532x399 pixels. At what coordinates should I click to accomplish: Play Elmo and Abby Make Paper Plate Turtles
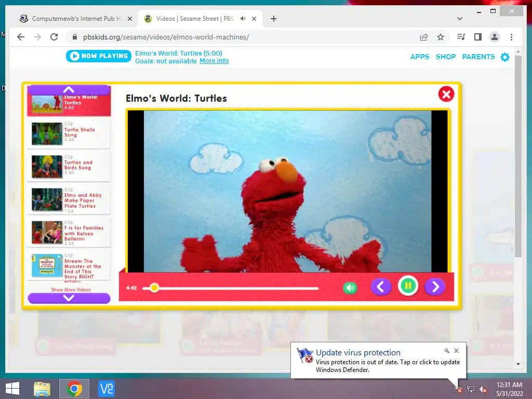coord(69,199)
